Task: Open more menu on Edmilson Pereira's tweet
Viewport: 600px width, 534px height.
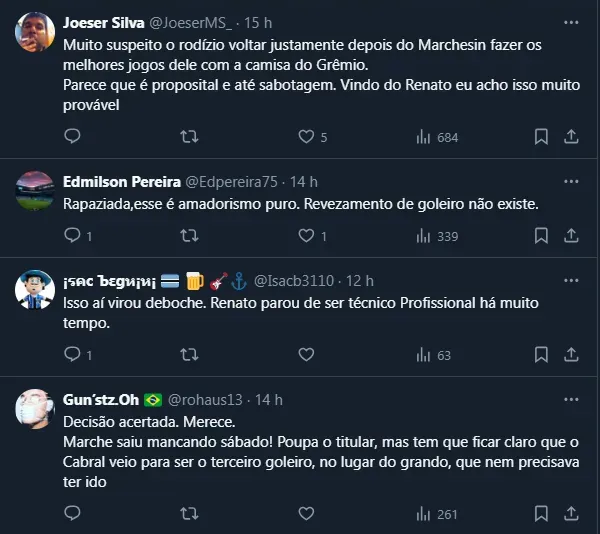Action: click(570, 181)
